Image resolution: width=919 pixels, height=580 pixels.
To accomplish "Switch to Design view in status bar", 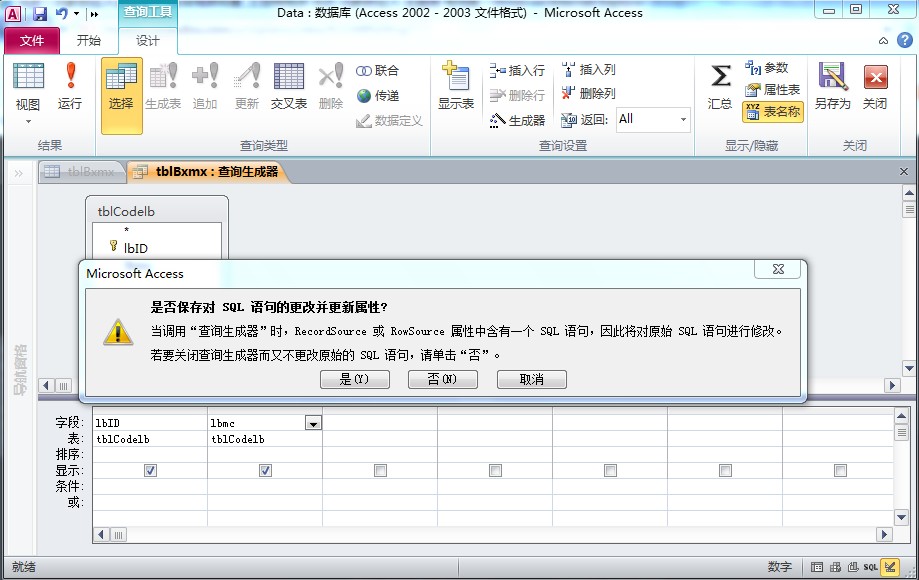I will [890, 567].
